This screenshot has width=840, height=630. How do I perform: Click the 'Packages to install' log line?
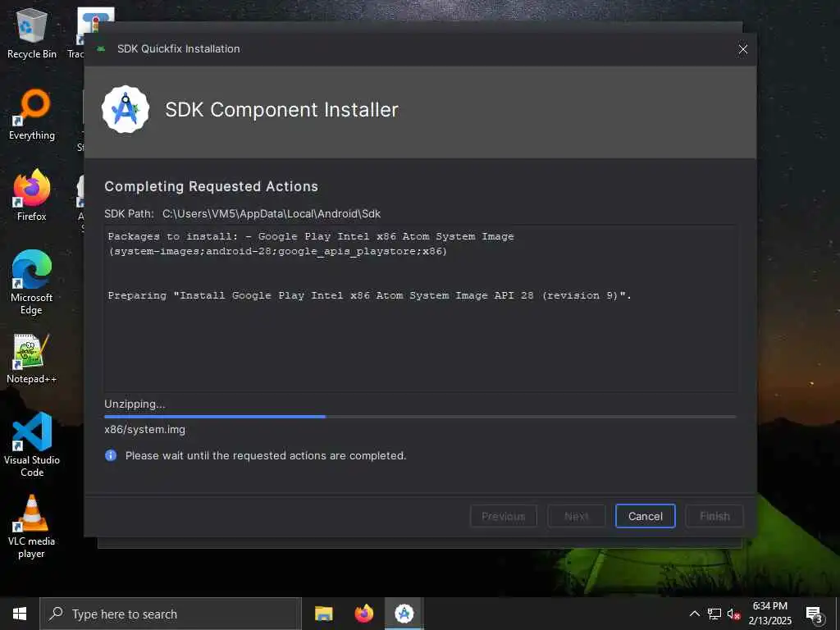pyautogui.click(x=311, y=244)
